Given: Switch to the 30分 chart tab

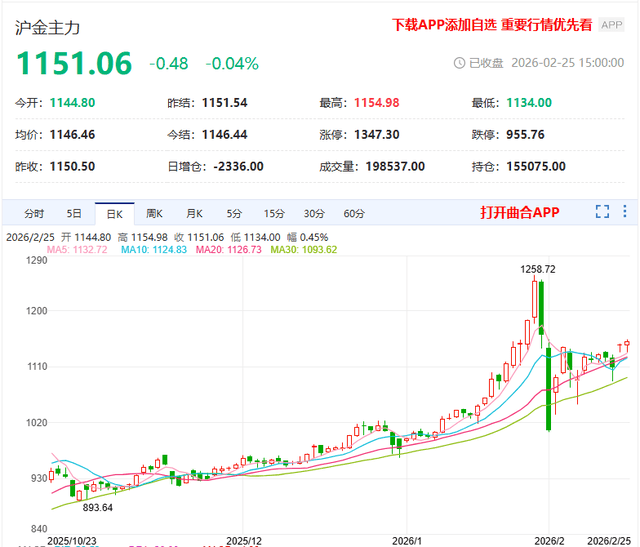Looking at the screenshot, I should [314, 213].
